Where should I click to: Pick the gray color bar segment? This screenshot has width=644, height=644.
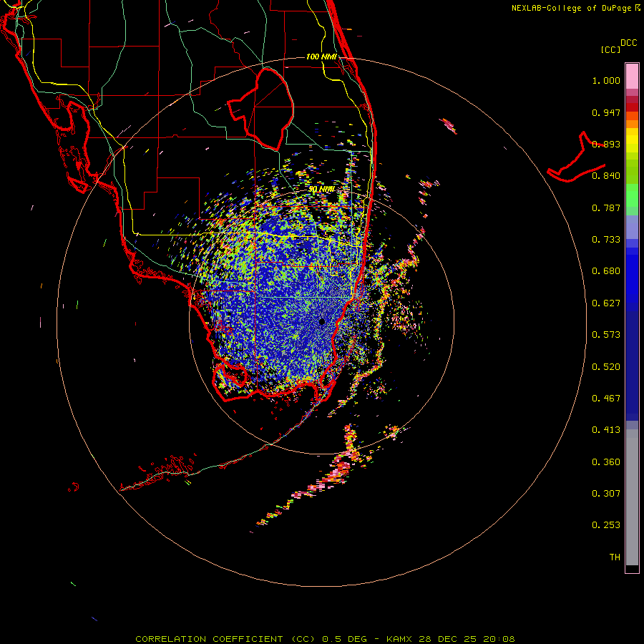[x=632, y=497]
